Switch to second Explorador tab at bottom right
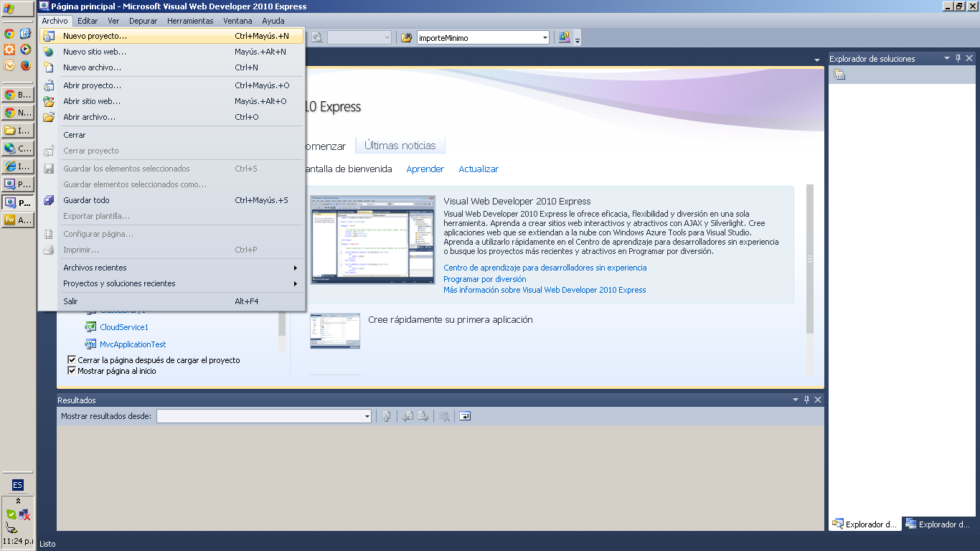Image resolution: width=980 pixels, height=551 pixels. coord(940,524)
